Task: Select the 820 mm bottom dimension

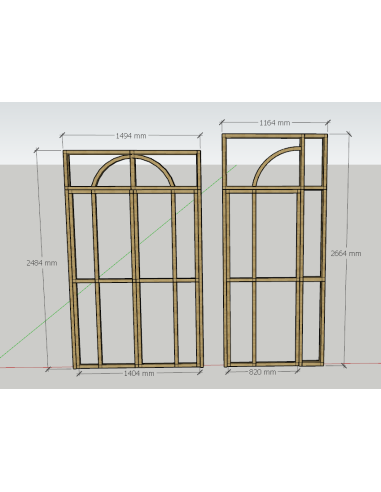Action: 262,372
